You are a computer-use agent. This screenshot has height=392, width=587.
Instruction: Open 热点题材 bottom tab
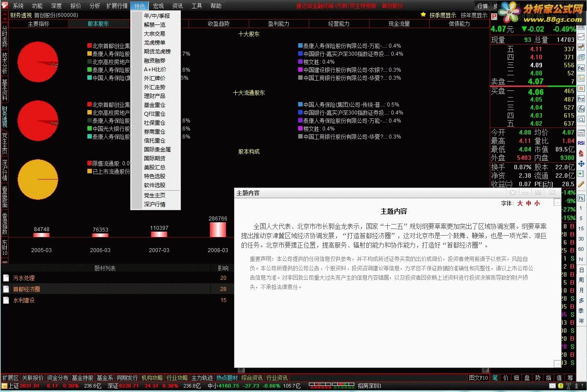pos(227,378)
